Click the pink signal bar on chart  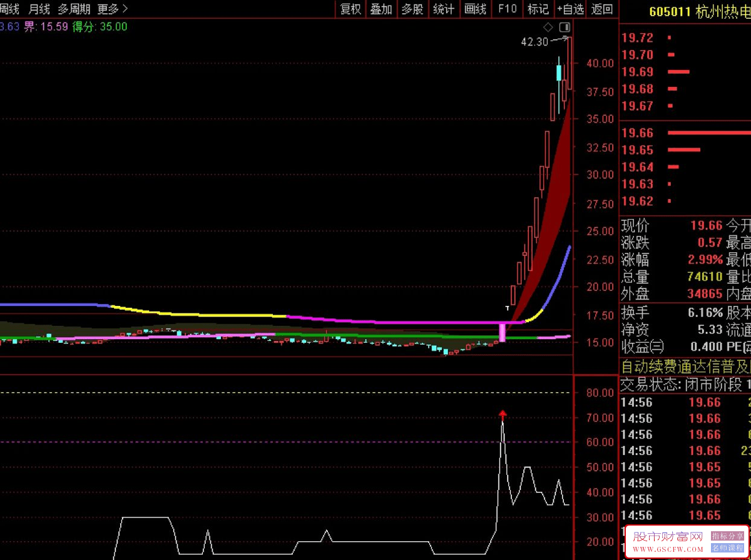point(502,332)
